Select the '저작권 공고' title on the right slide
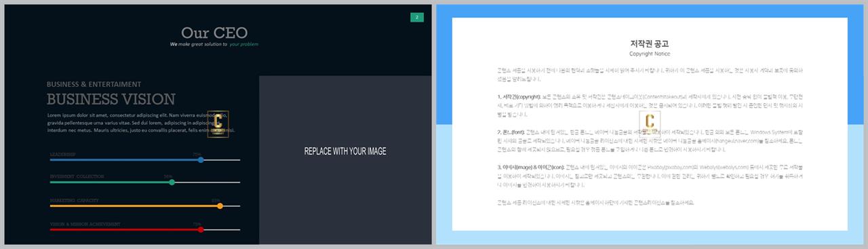This screenshot has height=249, width=868. pyautogui.click(x=650, y=43)
